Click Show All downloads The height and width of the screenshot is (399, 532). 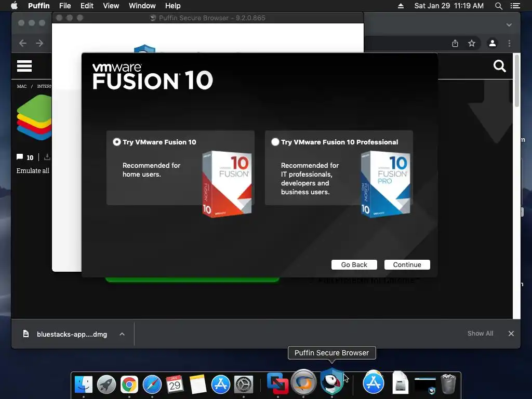pos(480,334)
